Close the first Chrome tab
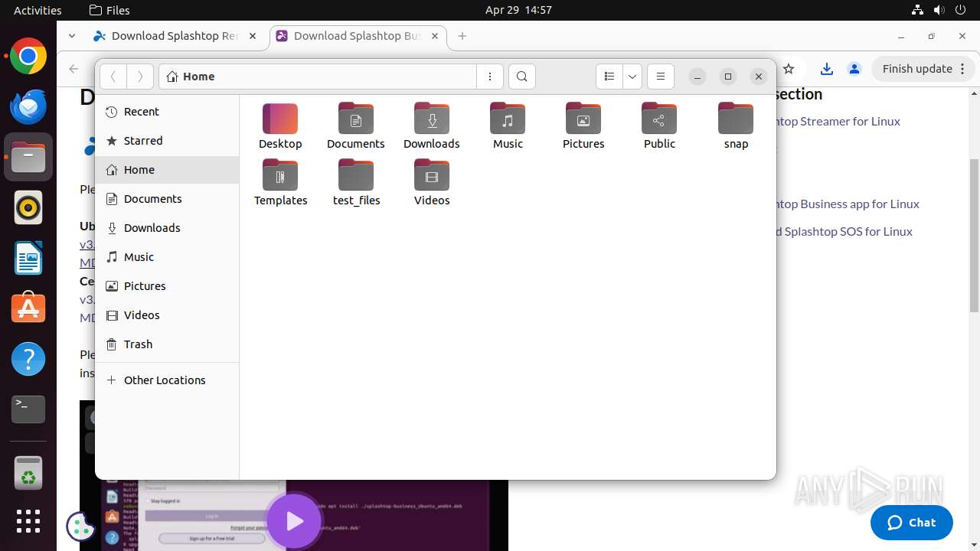The image size is (980, 551). [x=253, y=36]
